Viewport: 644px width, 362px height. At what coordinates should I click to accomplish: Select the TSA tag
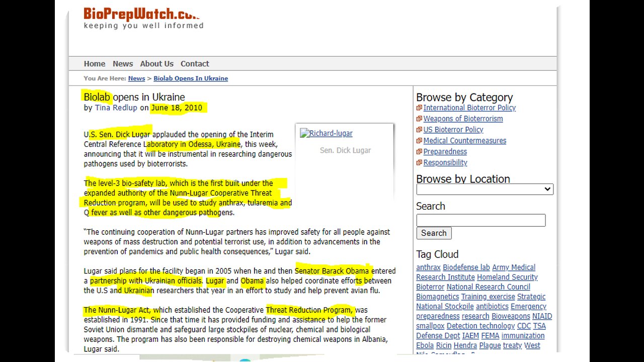coord(539,326)
